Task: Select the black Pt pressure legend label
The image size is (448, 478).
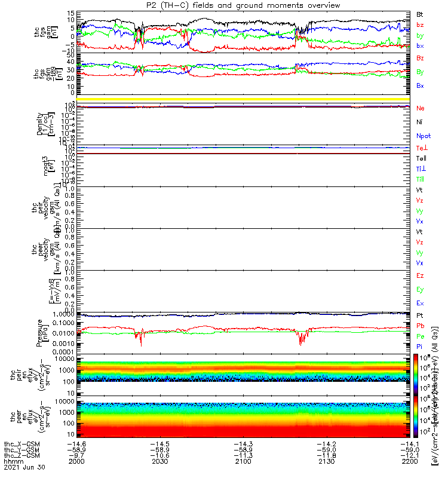Action: (420, 315)
